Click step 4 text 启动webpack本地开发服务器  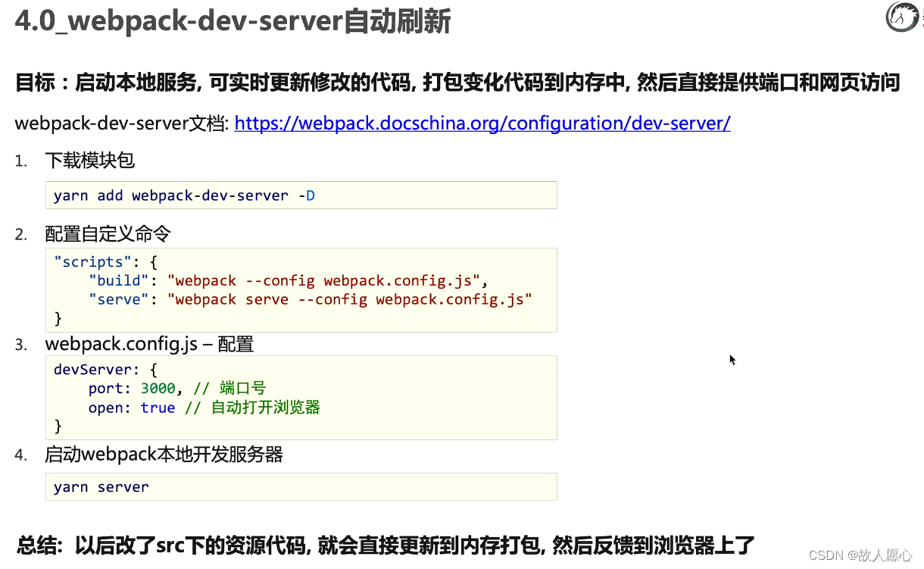pos(164,455)
